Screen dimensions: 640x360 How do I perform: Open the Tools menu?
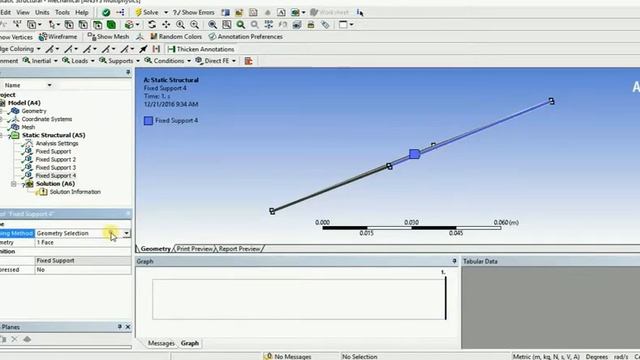tap(62, 13)
